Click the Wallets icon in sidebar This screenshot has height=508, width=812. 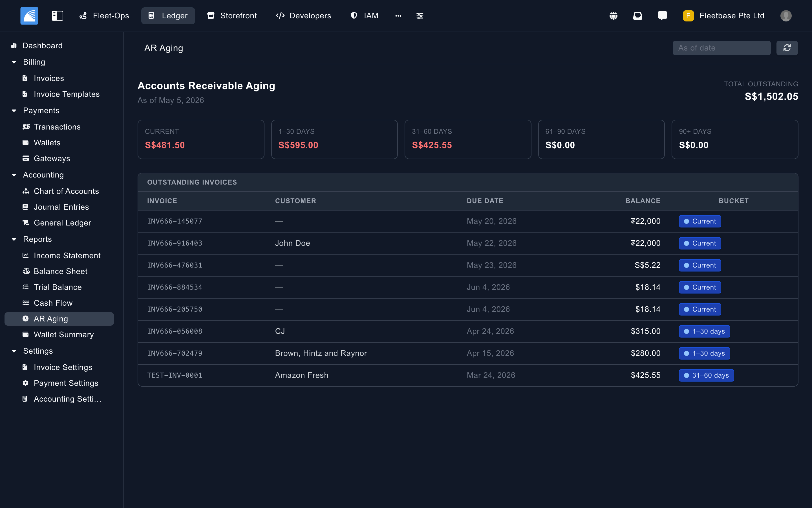coord(25,143)
